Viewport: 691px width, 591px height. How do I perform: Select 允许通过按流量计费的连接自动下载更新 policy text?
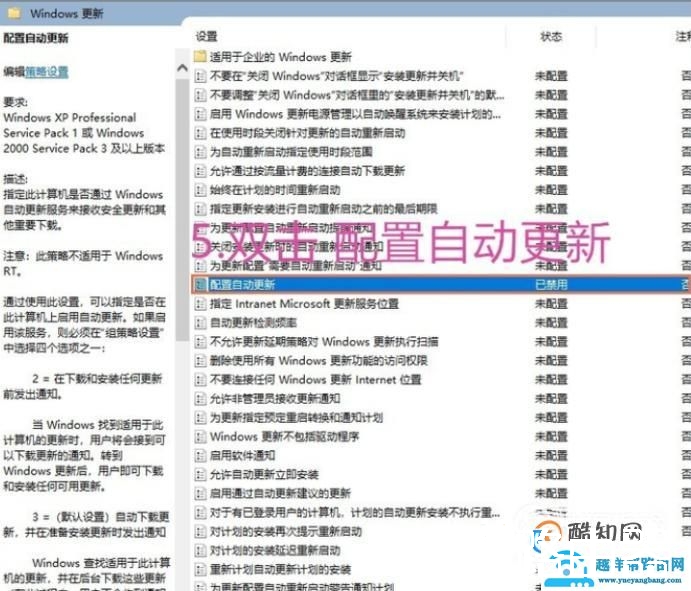(x=307, y=171)
